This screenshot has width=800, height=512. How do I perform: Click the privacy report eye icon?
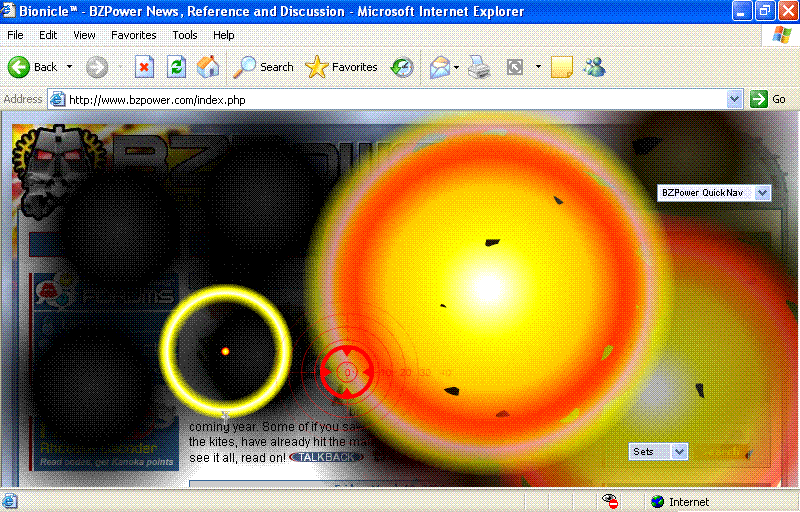click(610, 501)
